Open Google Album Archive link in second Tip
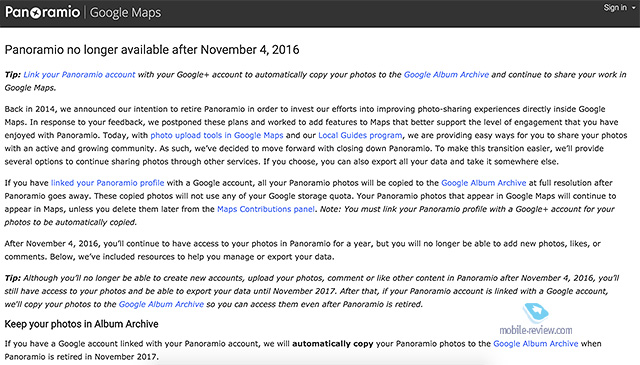The image size is (640, 365). [161, 304]
